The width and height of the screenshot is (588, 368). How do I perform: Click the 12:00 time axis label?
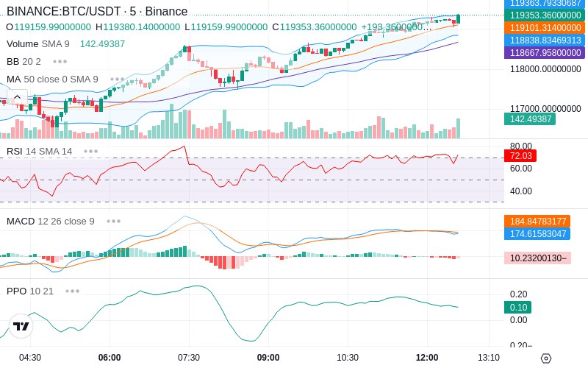(427, 358)
